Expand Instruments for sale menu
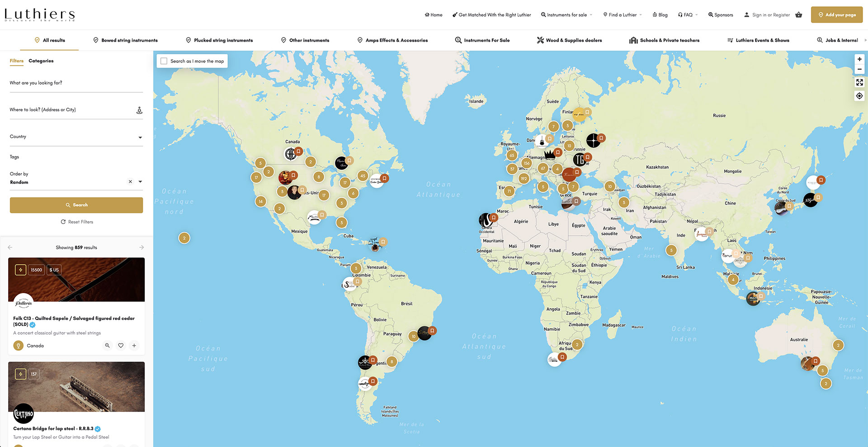This screenshot has width=868, height=447. point(566,15)
